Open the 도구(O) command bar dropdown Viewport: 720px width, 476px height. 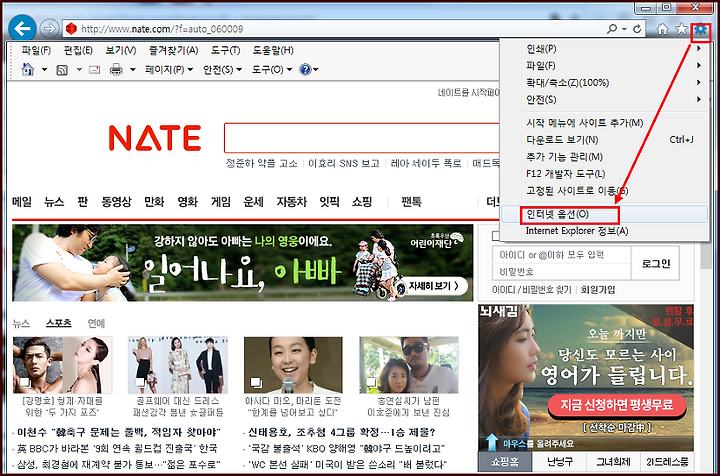click(x=272, y=70)
